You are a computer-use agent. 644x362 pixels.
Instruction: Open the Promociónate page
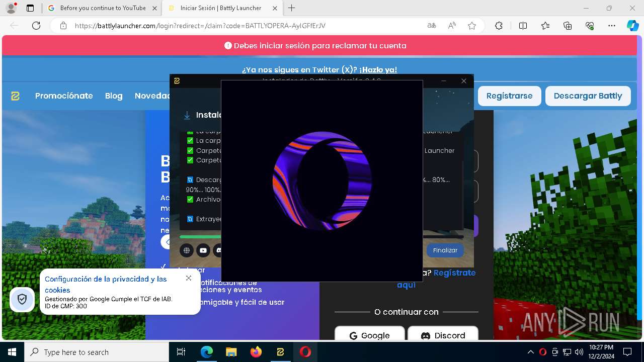tap(64, 96)
